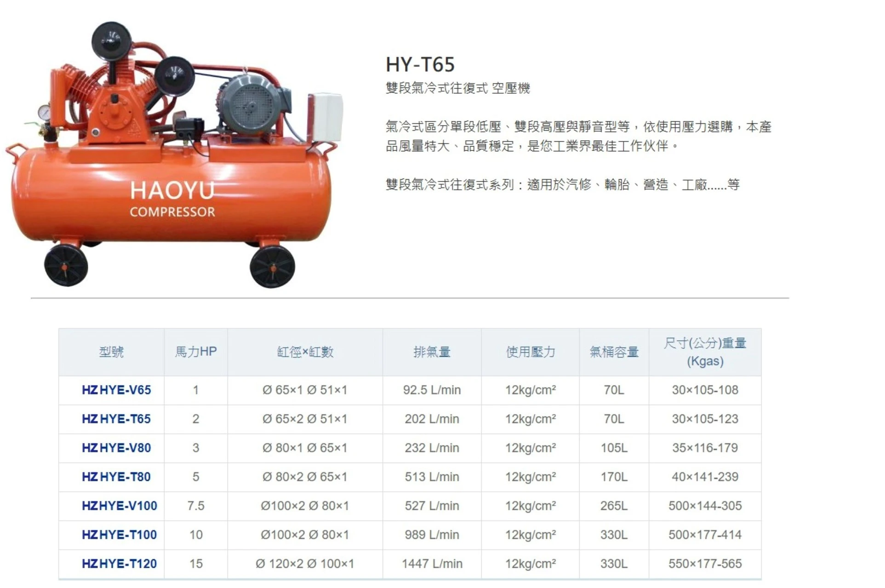Image resolution: width=885 pixels, height=588 pixels.
Task: Click the 馬力HP column header
Action: pyautogui.click(x=196, y=352)
